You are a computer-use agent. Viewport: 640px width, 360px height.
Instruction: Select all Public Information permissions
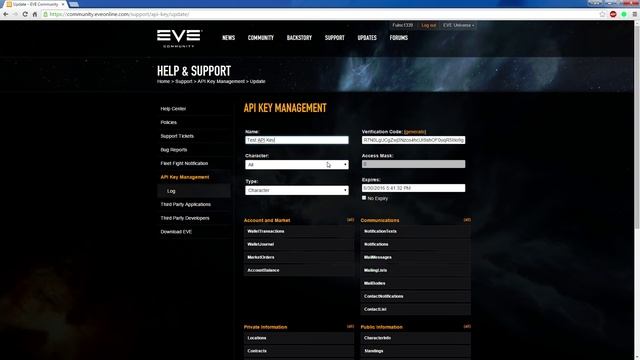coord(467,327)
